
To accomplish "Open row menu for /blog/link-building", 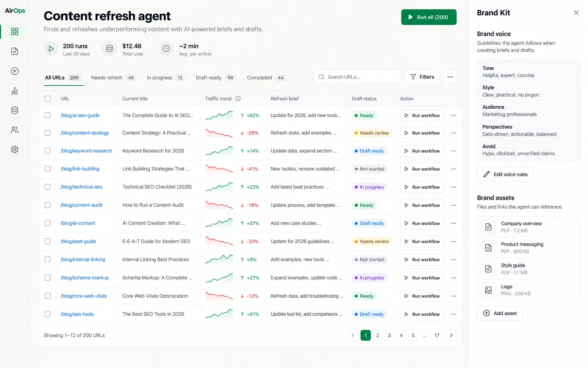I will (x=453, y=169).
